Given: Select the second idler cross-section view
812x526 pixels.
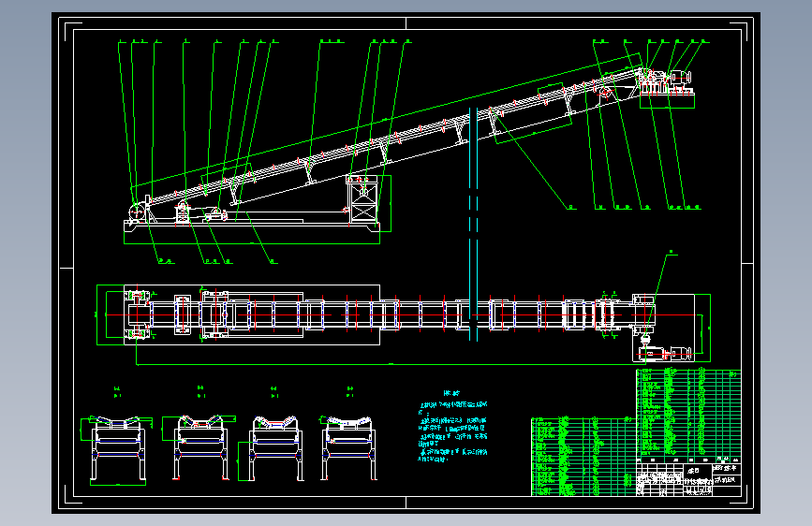Looking at the screenshot, I should [201, 447].
